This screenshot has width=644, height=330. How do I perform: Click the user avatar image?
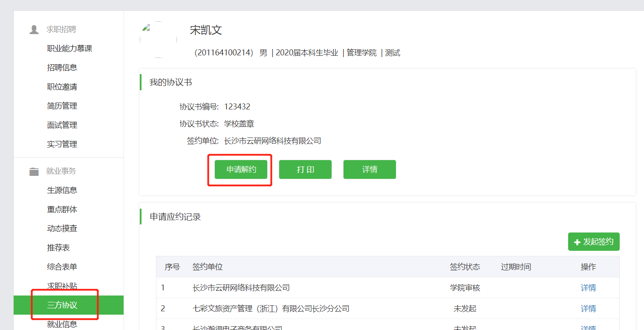pyautogui.click(x=158, y=40)
